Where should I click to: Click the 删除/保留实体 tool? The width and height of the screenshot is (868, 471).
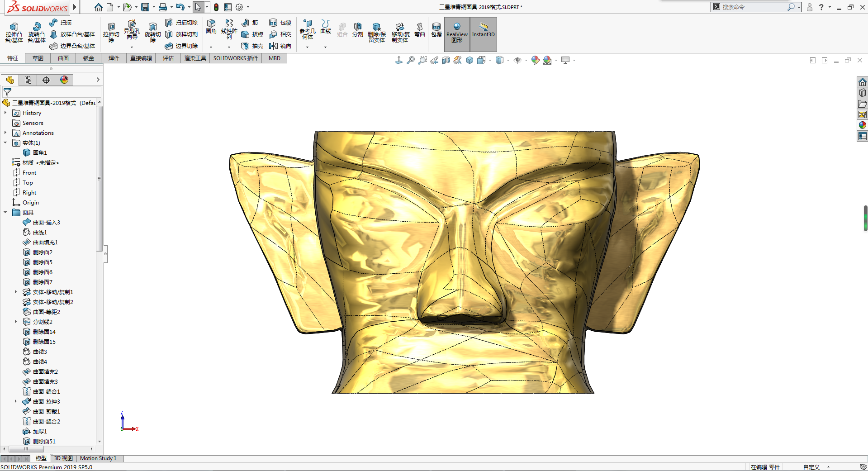(376, 33)
